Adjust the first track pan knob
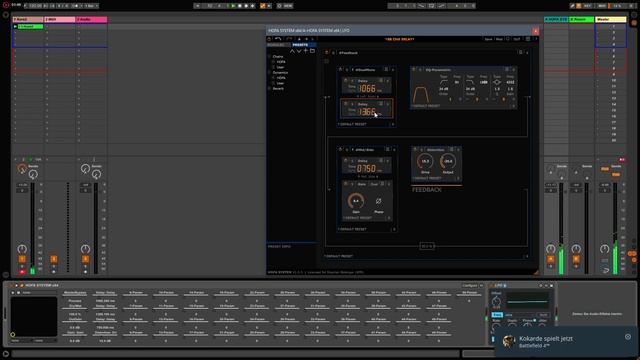 coord(22,249)
